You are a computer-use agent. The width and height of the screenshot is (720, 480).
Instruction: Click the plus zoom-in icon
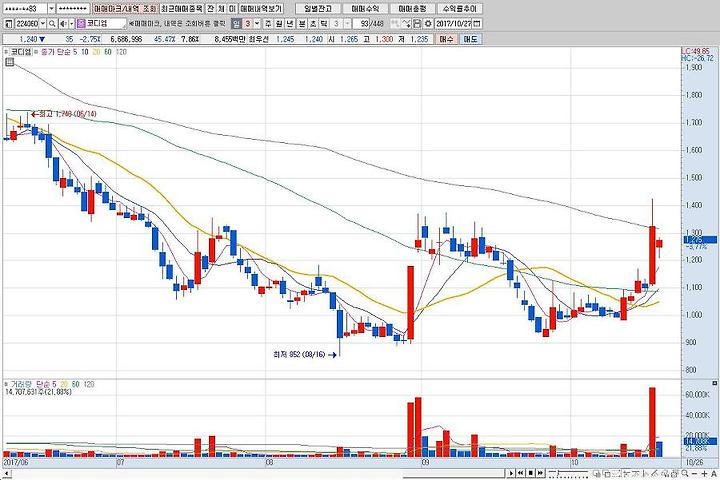(x=704, y=473)
